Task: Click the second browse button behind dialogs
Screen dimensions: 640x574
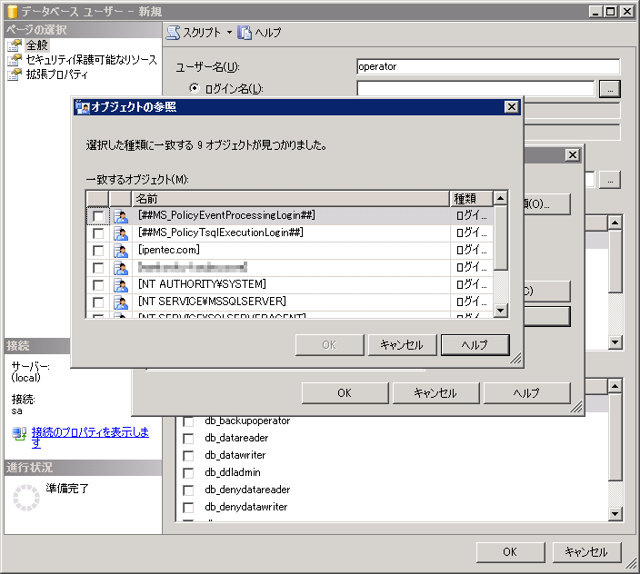Action: [610, 180]
